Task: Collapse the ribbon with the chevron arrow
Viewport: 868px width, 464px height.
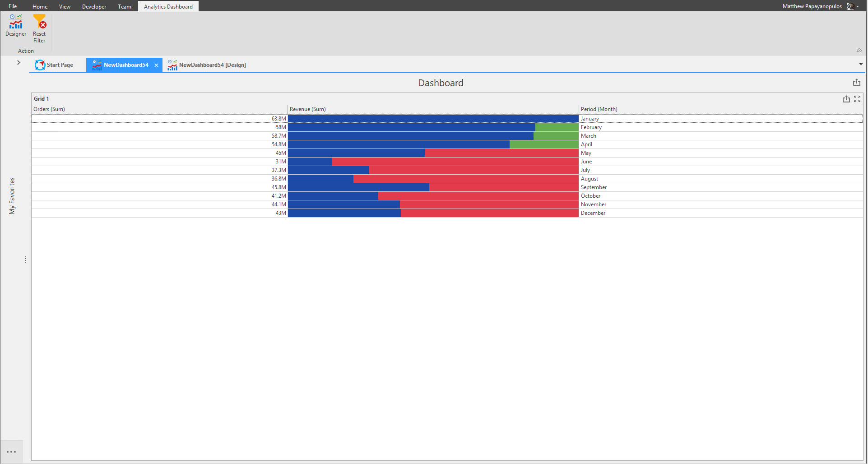Action: click(x=859, y=51)
